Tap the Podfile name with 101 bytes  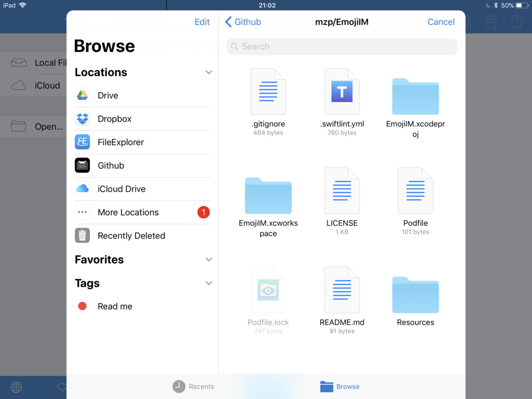[415, 223]
